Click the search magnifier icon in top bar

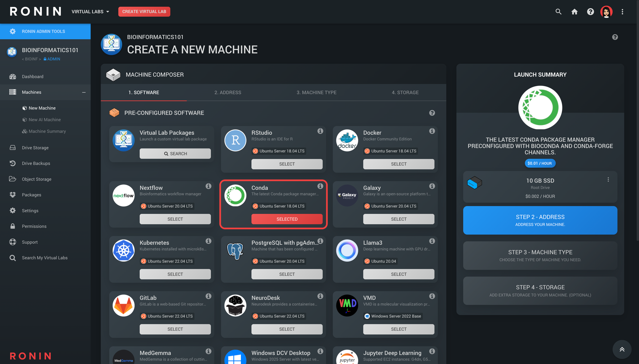click(558, 12)
